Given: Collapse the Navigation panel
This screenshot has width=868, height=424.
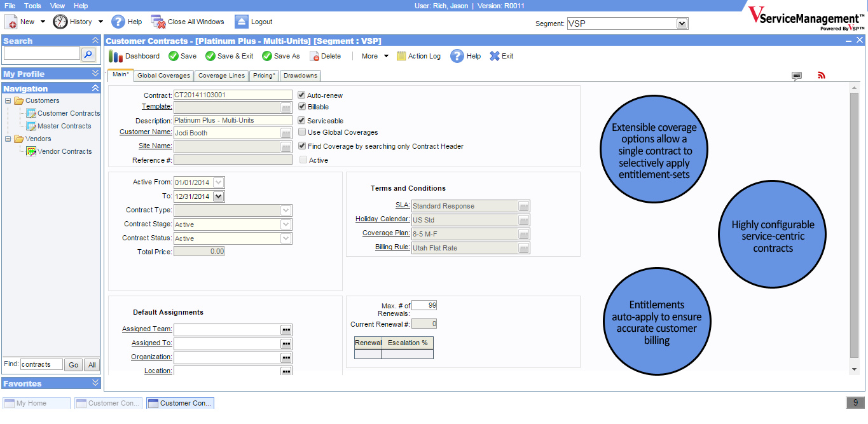Looking at the screenshot, I should pos(95,88).
